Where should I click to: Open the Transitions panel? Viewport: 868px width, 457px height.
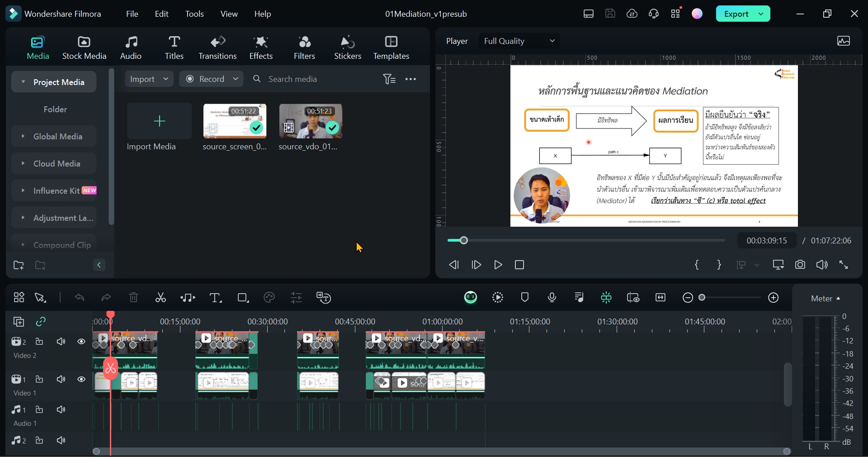[x=217, y=48]
